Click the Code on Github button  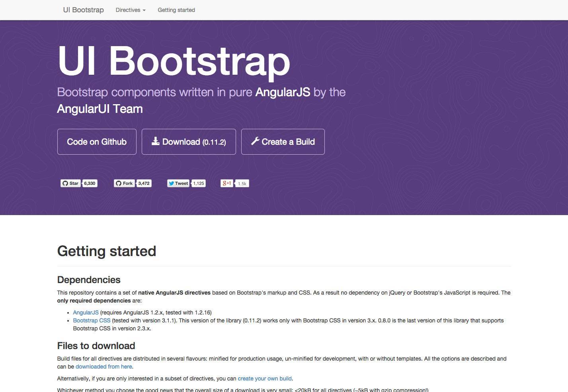(97, 142)
